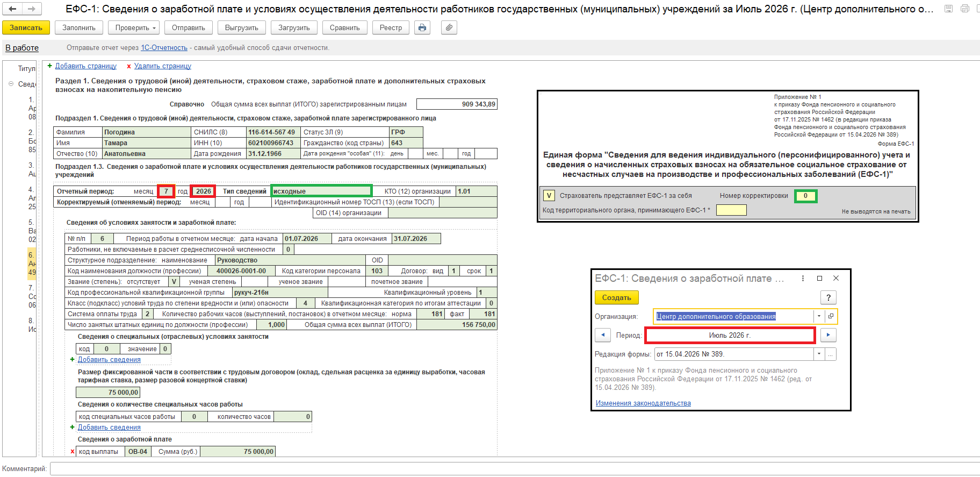Image resolution: width=980 pixels, height=477 pixels.
Task: Click the printer icon in the toolbar
Action: coord(423,27)
